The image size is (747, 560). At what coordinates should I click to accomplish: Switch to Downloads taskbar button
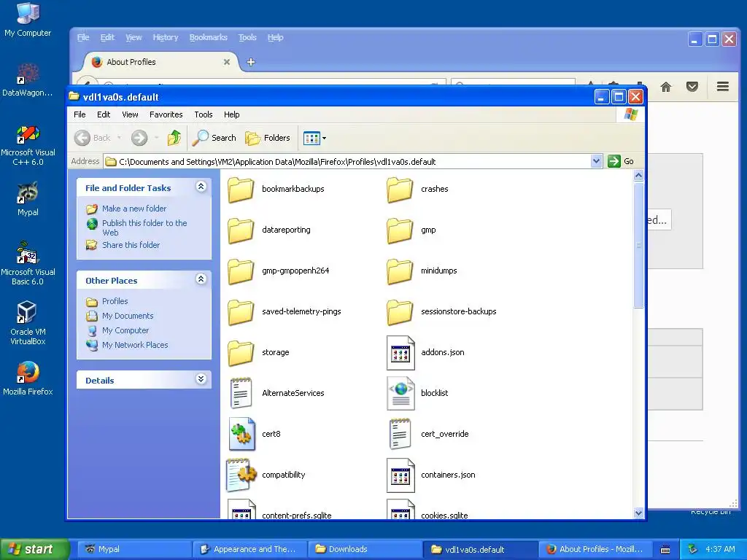point(365,550)
